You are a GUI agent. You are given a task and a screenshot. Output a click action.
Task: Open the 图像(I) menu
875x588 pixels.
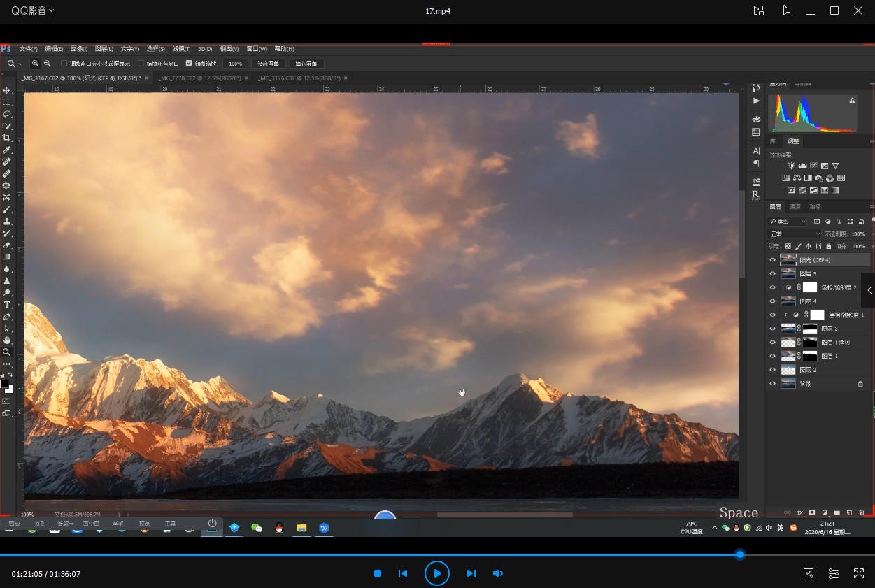(x=78, y=49)
